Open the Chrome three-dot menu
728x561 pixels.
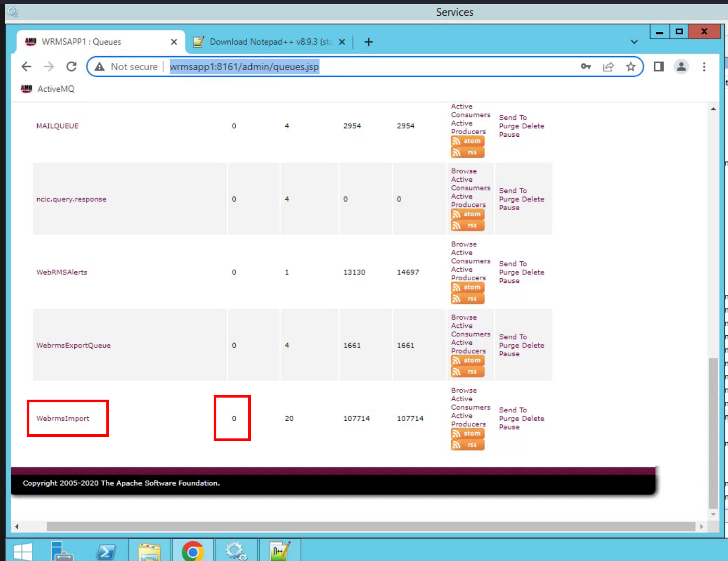tap(704, 67)
